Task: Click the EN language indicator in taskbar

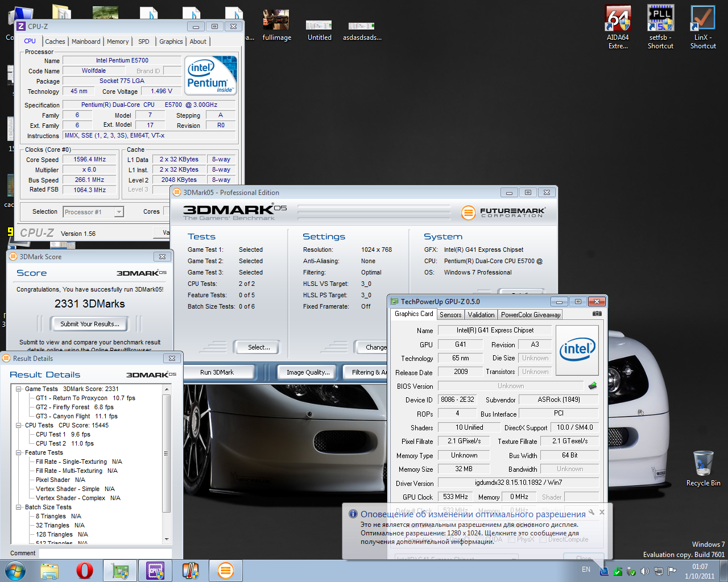Action: coord(586,569)
